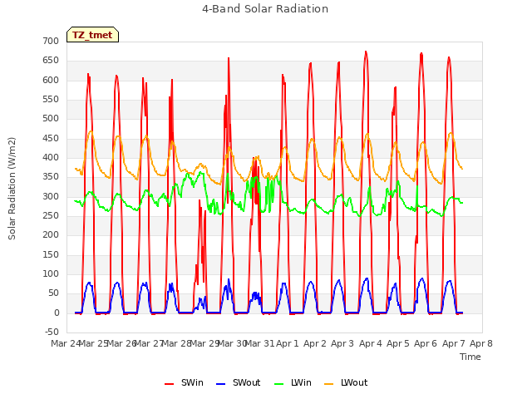Click the orange LWout legend swatch
This screenshot has height=399, width=532.
(329, 384)
